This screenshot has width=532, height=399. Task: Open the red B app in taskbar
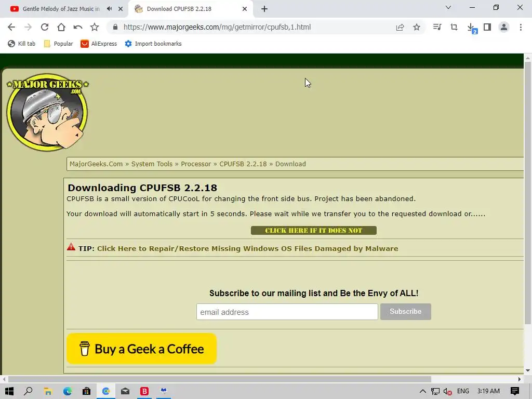coord(144,391)
